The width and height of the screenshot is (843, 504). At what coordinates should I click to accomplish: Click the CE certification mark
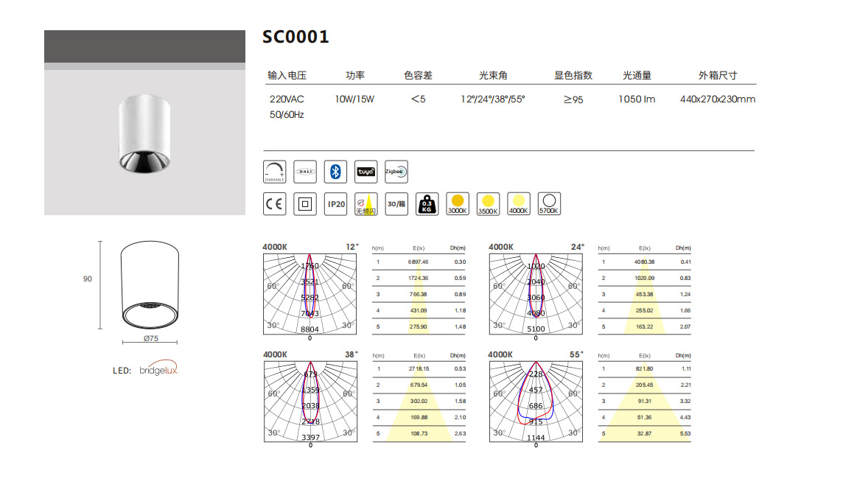tap(274, 204)
